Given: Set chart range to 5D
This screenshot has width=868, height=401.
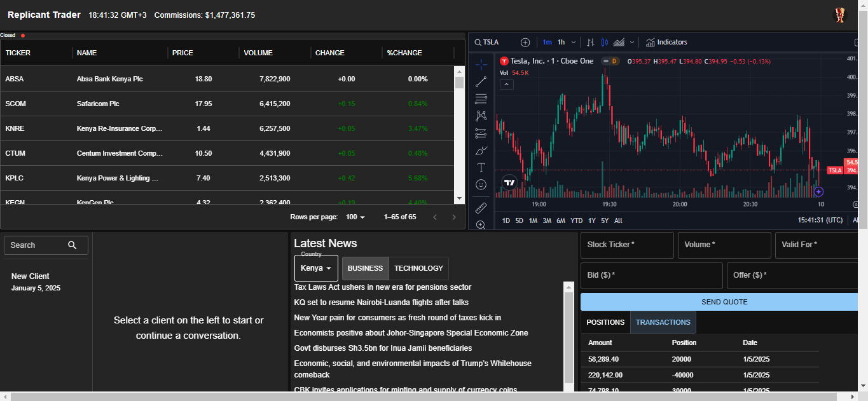Looking at the screenshot, I should pyautogui.click(x=520, y=221).
